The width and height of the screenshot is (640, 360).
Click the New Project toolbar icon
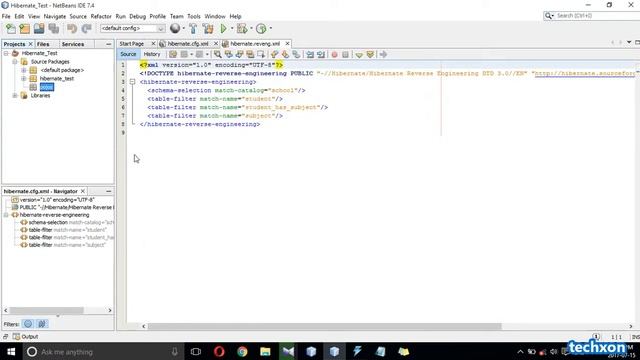(24, 29)
